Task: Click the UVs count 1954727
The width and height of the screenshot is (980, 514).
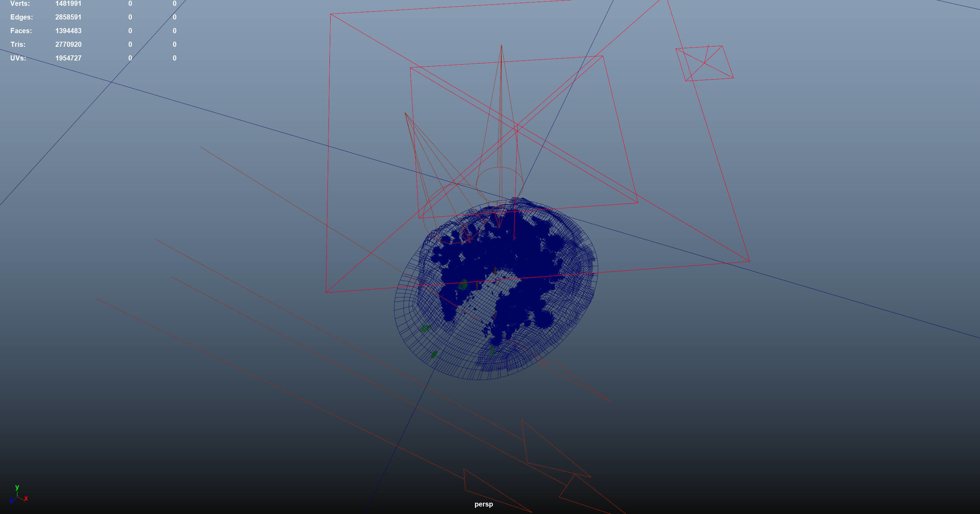Action: (x=68, y=58)
